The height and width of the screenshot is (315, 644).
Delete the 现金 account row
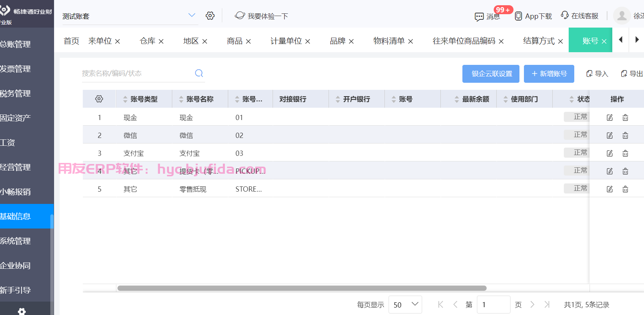[625, 117]
